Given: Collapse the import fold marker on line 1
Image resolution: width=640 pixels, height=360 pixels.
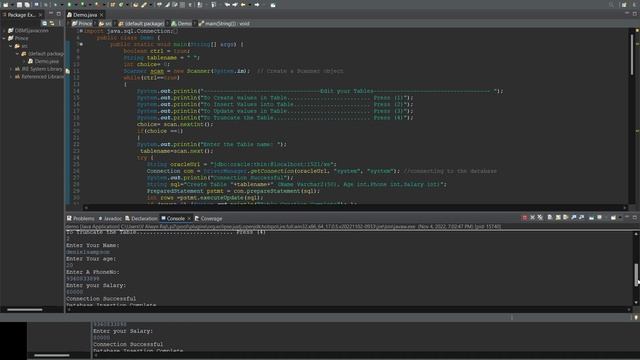Looking at the screenshot, I should click(x=81, y=31).
